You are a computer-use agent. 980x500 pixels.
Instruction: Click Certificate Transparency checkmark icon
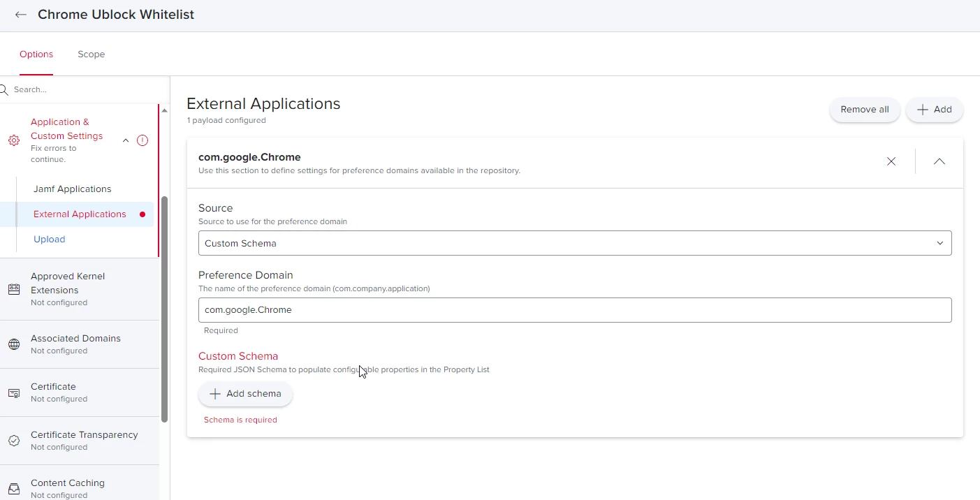14,441
